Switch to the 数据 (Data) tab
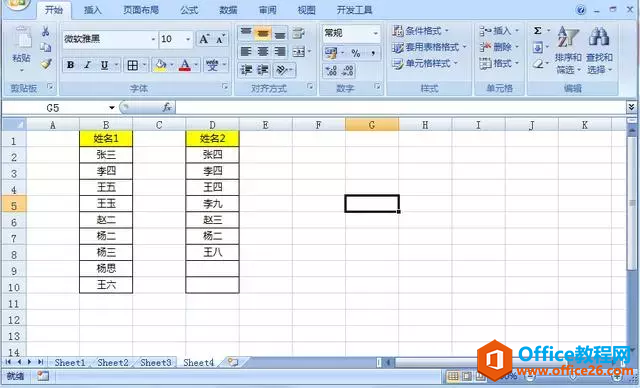Viewport: 640px width, 388px height. point(228,10)
